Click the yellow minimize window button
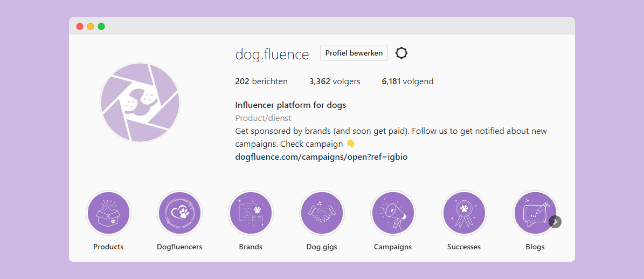Viewport: 644px width, 279px height. pyautogui.click(x=91, y=26)
